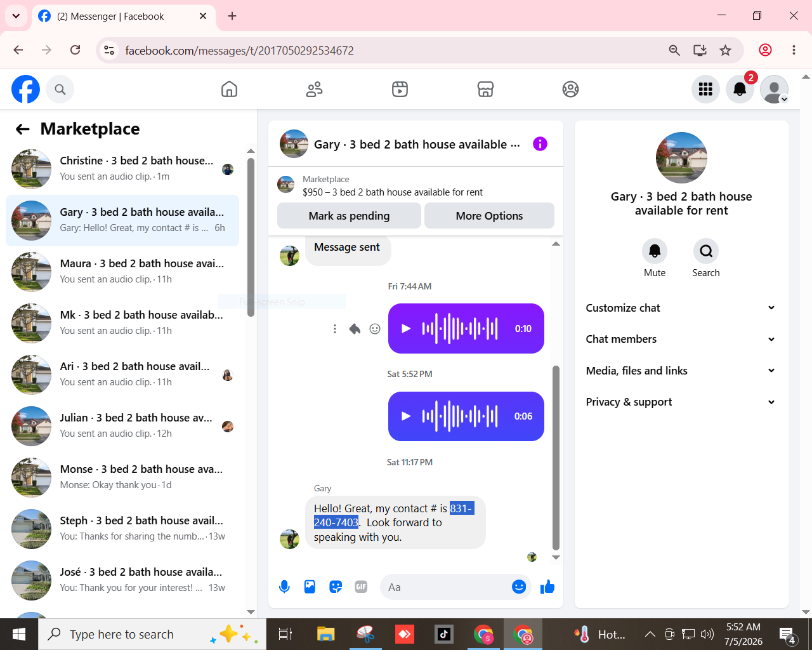The width and height of the screenshot is (812, 650).
Task: Open Maura conversation
Action: pos(122,272)
